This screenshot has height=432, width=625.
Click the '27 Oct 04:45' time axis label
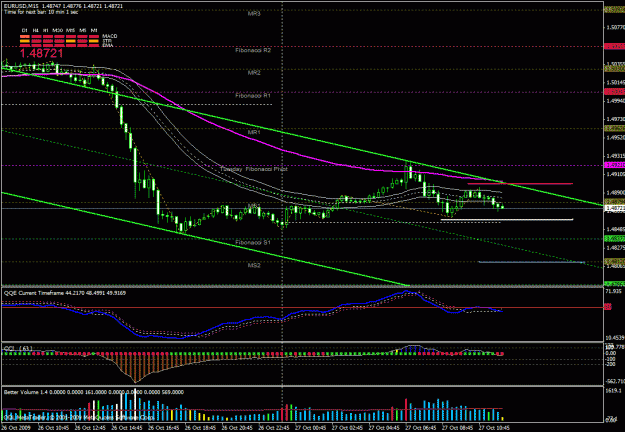point(384,428)
